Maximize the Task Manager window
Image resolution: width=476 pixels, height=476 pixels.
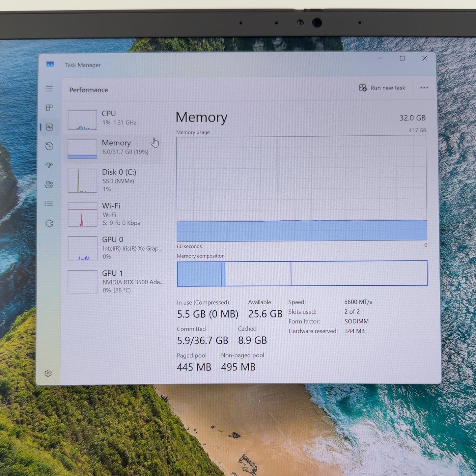point(402,58)
